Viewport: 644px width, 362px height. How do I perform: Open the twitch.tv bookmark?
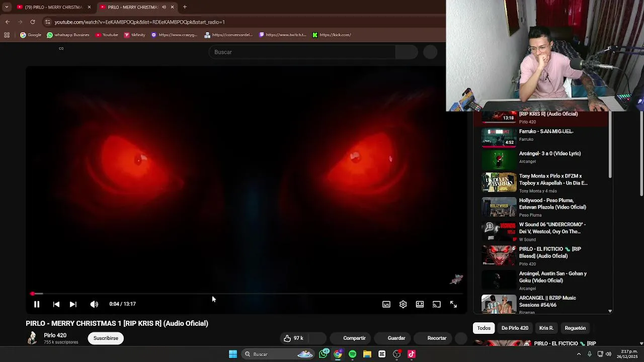[283, 35]
